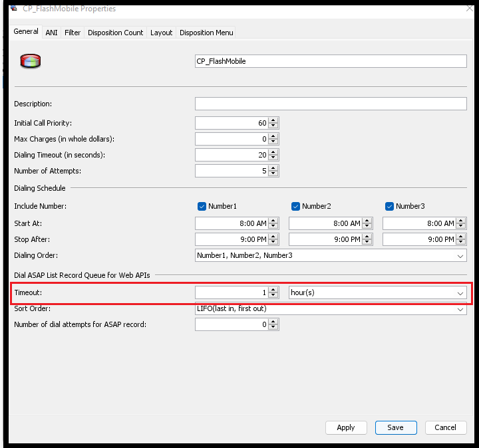Switch to the ANI tab

pyautogui.click(x=51, y=33)
